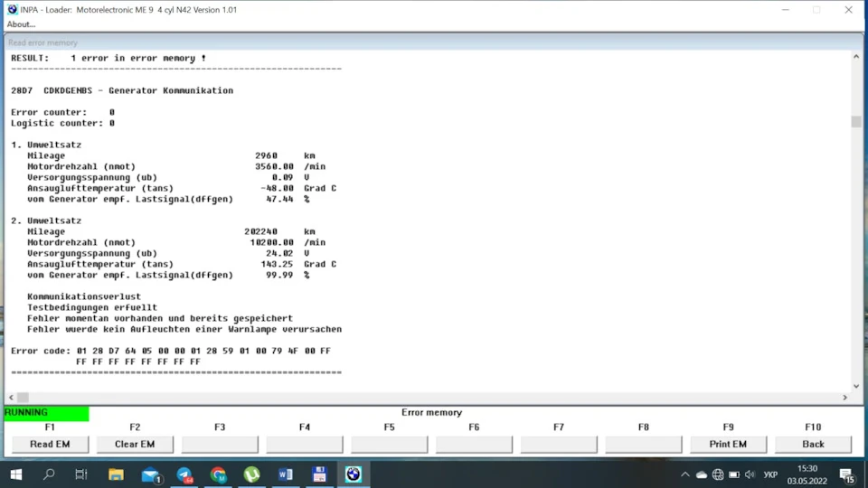Open Chrome from taskbar

(218, 474)
